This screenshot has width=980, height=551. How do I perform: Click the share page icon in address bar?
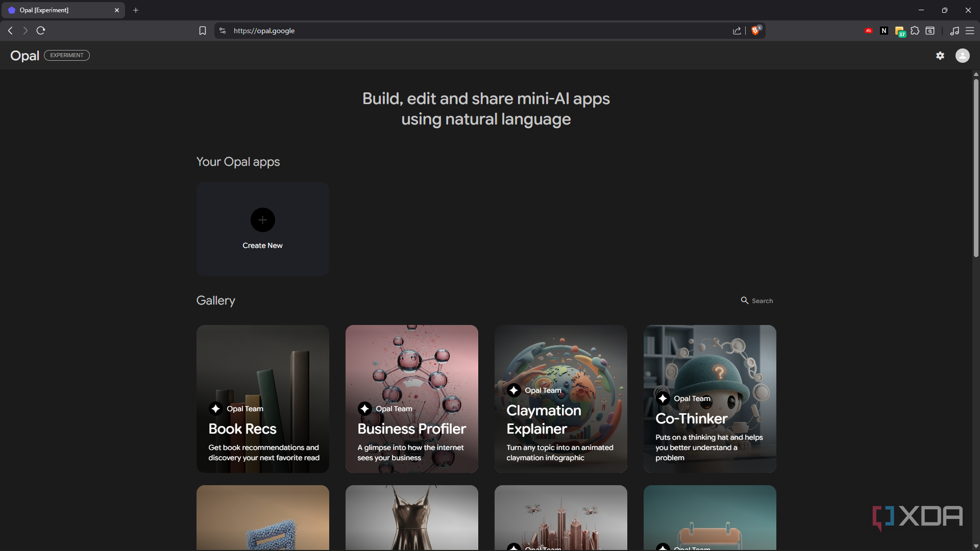737,31
